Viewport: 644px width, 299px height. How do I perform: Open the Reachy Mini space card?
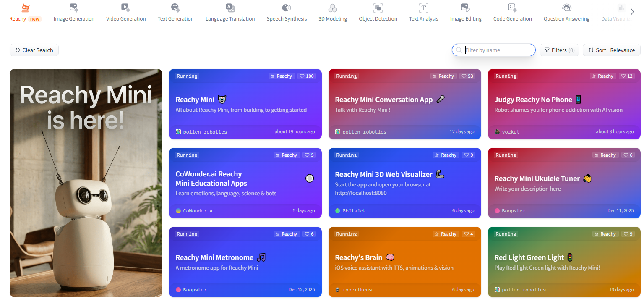[245, 104]
